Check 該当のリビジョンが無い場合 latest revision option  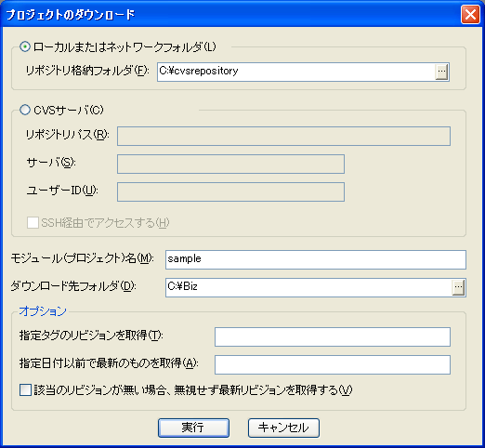pos(25,389)
